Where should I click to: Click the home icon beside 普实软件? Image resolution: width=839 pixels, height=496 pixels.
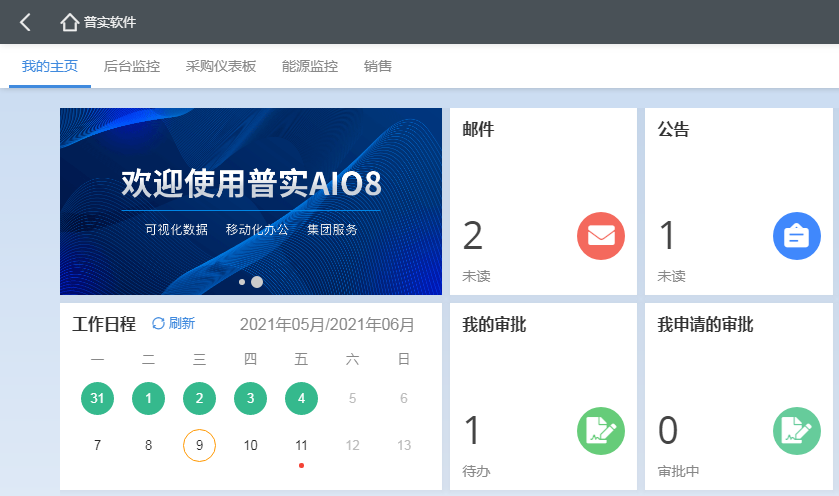[69, 22]
